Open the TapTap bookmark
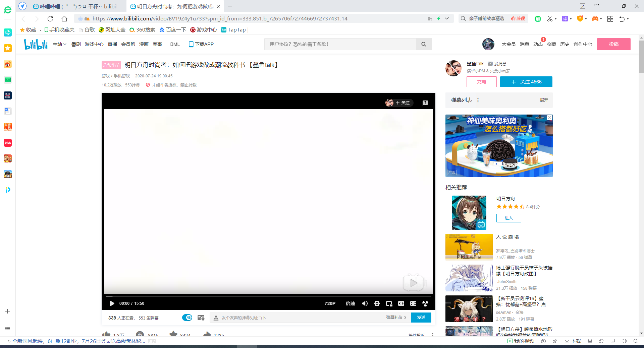The image size is (644, 348). click(233, 30)
